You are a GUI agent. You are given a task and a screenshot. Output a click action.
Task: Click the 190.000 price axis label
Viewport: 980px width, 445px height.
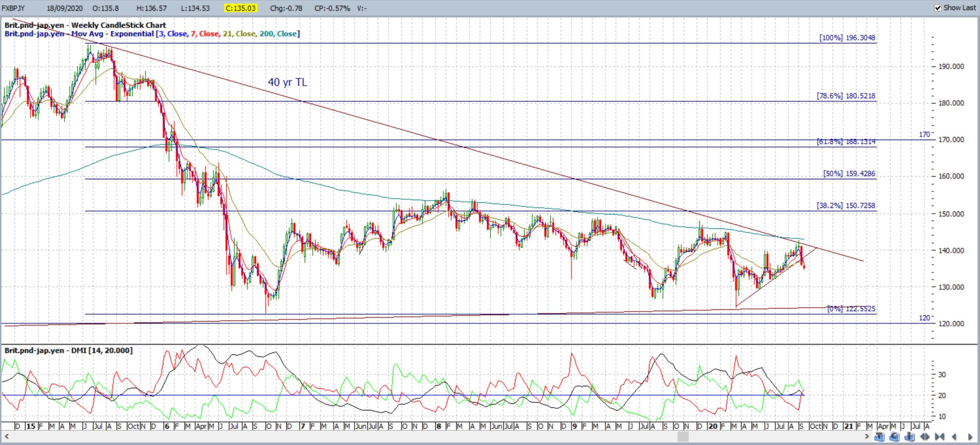click(x=951, y=67)
